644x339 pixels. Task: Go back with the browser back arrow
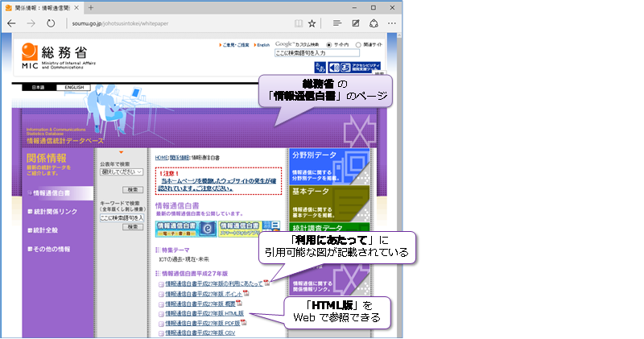pos(11,23)
